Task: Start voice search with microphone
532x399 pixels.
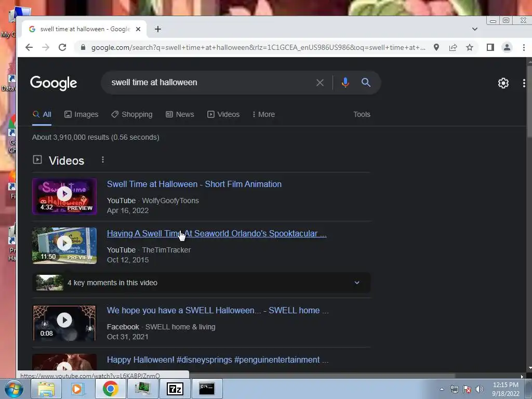Action: (345, 83)
